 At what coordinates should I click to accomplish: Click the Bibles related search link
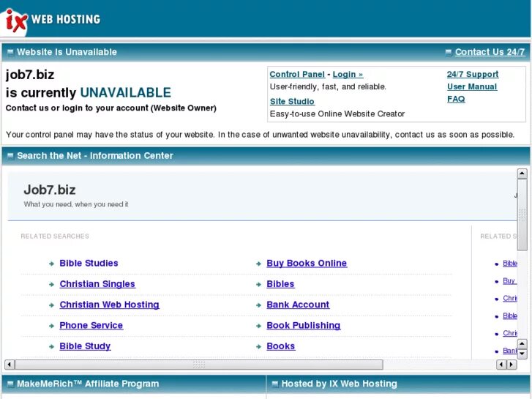(280, 284)
